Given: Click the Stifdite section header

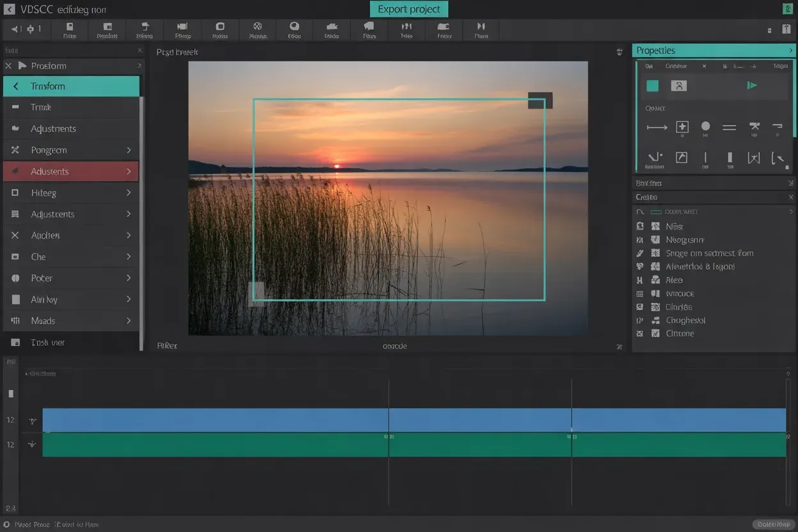Looking at the screenshot, I should (714, 183).
